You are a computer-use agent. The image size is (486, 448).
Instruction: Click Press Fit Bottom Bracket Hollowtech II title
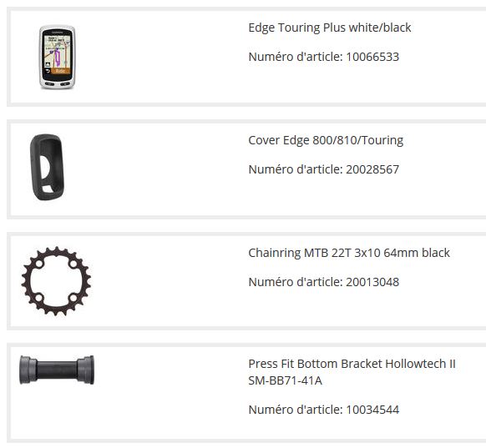point(352,364)
